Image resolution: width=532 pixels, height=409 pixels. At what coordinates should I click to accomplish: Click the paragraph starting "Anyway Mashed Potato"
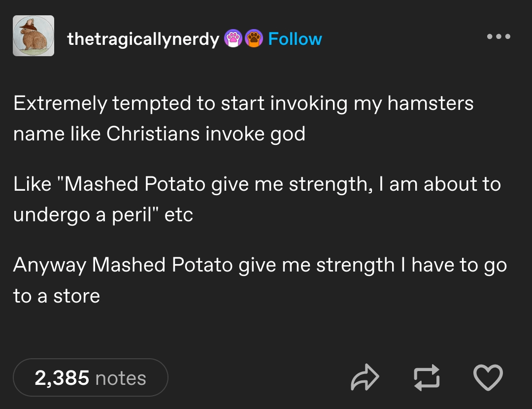pyautogui.click(x=260, y=280)
